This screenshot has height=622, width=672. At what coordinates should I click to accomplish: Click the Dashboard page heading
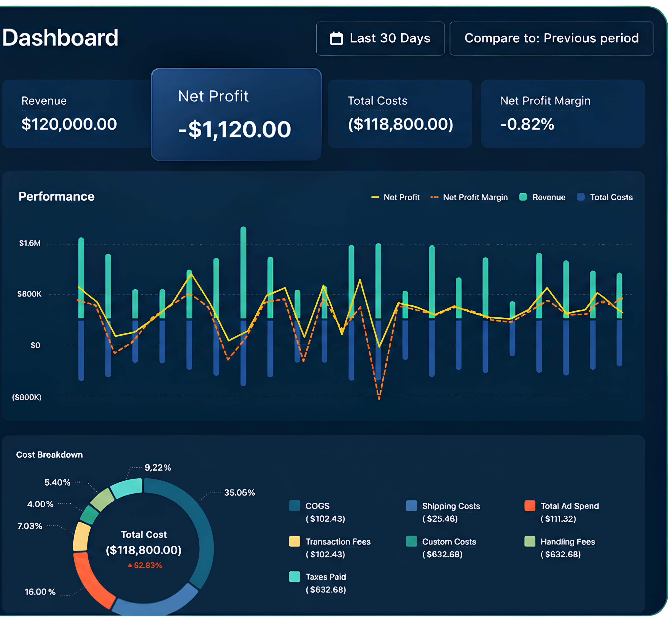click(x=61, y=37)
